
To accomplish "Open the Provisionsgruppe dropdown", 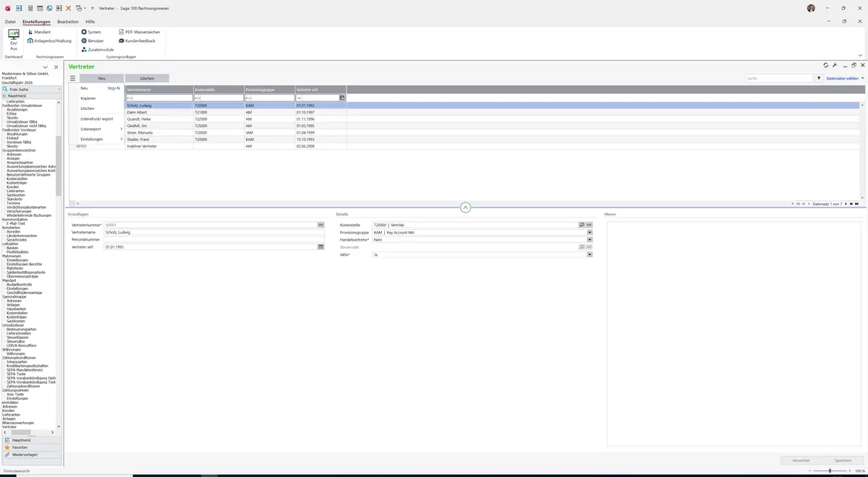I will [x=590, y=233].
